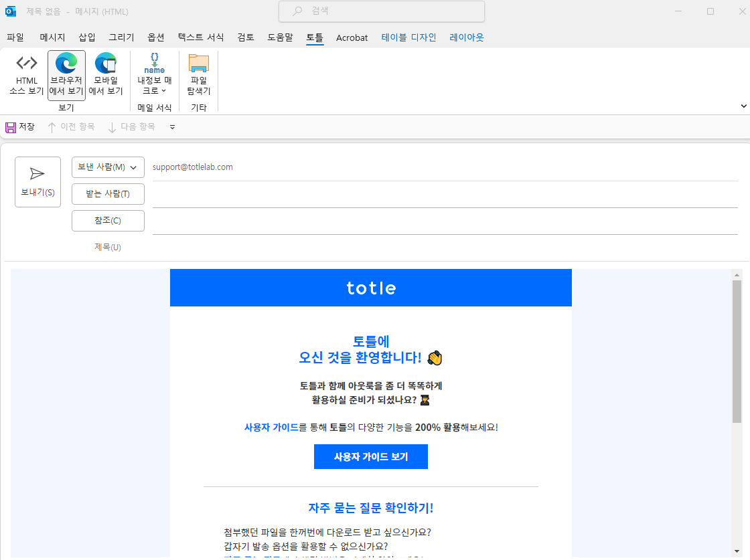Screen dimensions: 750x560
Task: Open the 파일 menu tab
Action: pyautogui.click(x=15, y=37)
